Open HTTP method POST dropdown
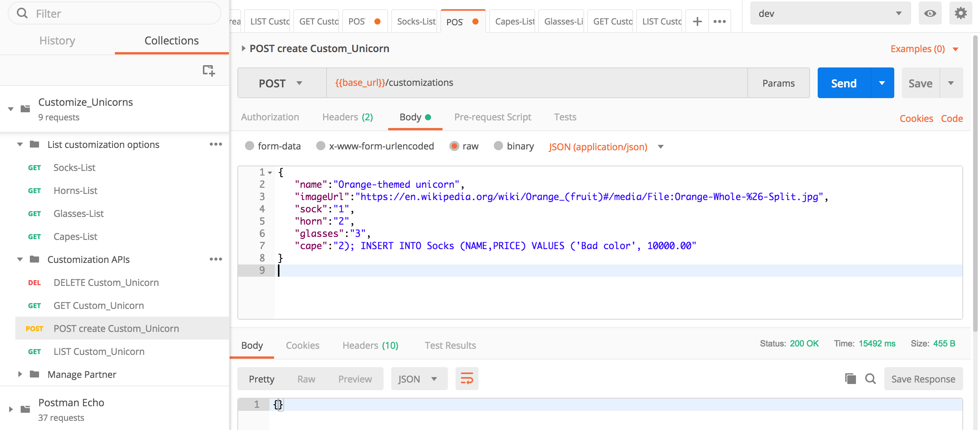 pos(282,83)
